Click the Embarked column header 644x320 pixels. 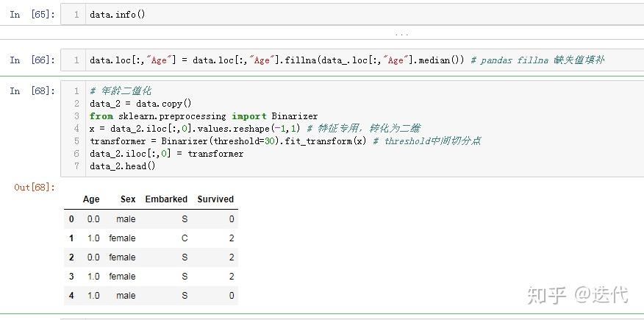pyautogui.click(x=166, y=199)
